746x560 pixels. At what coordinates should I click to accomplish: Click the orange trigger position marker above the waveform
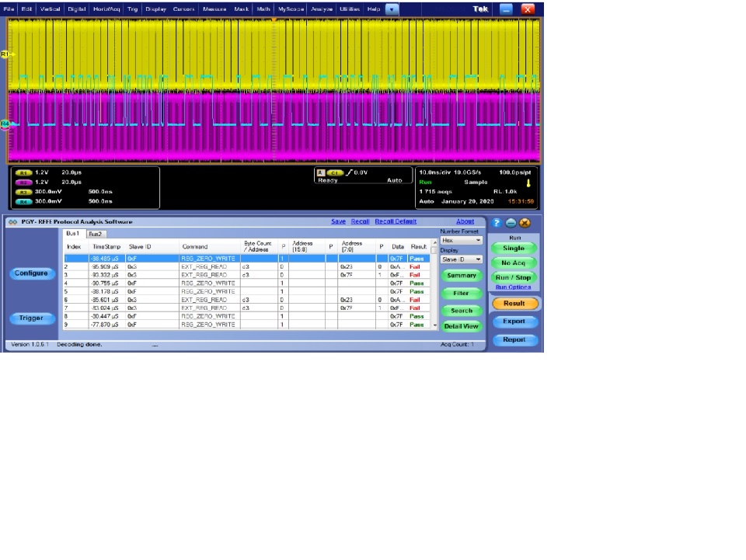pos(274,20)
